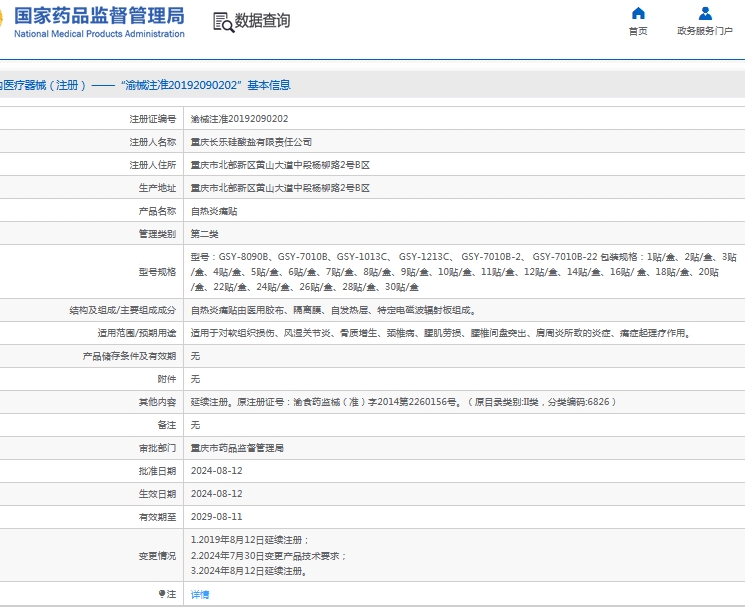The image size is (745, 610).
Task: Click the 备注 row label
Action: pos(167,425)
